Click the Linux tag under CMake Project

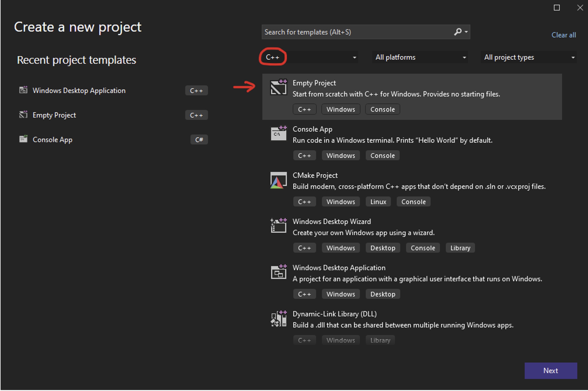pyautogui.click(x=378, y=202)
